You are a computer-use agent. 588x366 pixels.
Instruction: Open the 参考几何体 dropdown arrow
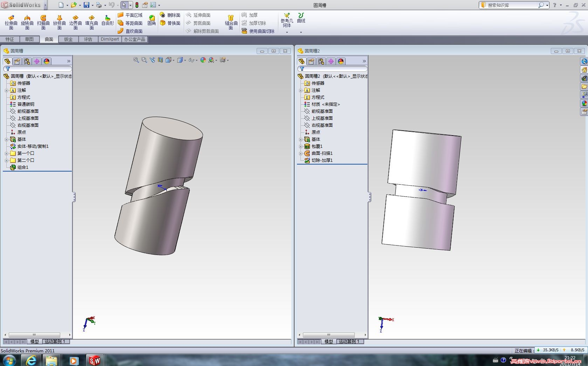click(287, 32)
